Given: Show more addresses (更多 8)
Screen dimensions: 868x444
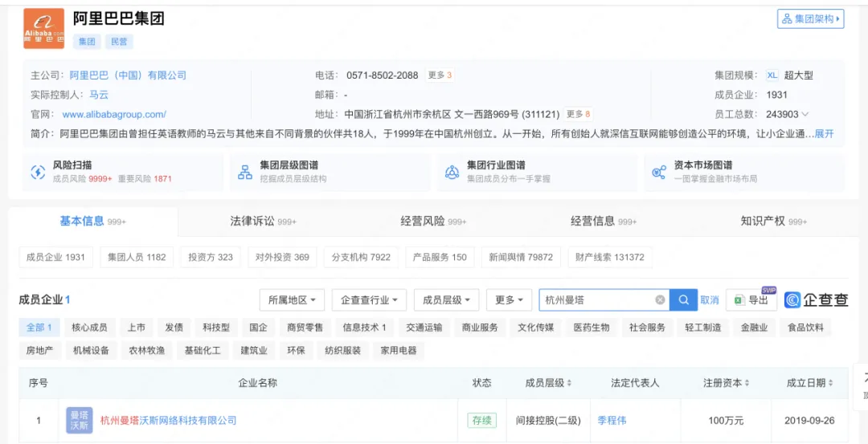Looking at the screenshot, I should 579,115.
